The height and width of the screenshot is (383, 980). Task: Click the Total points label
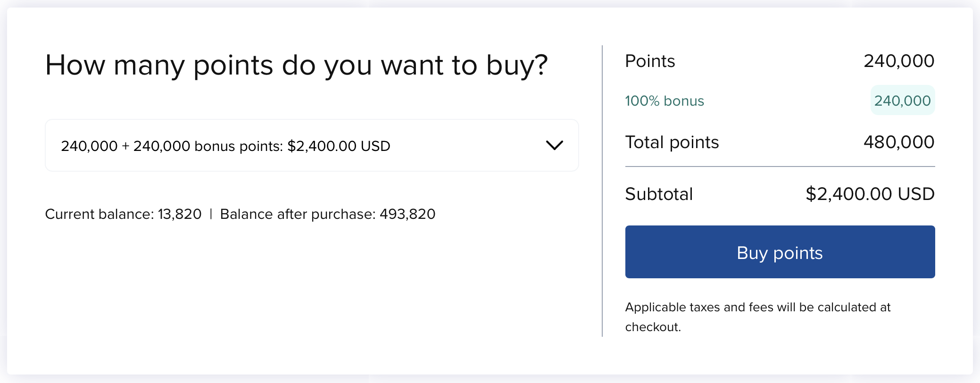(x=672, y=142)
